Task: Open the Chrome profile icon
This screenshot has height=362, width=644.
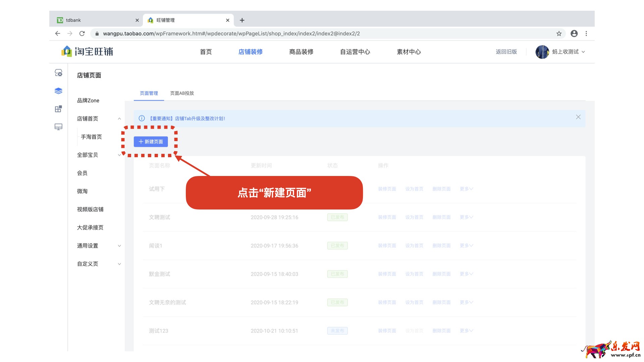Action: click(574, 34)
